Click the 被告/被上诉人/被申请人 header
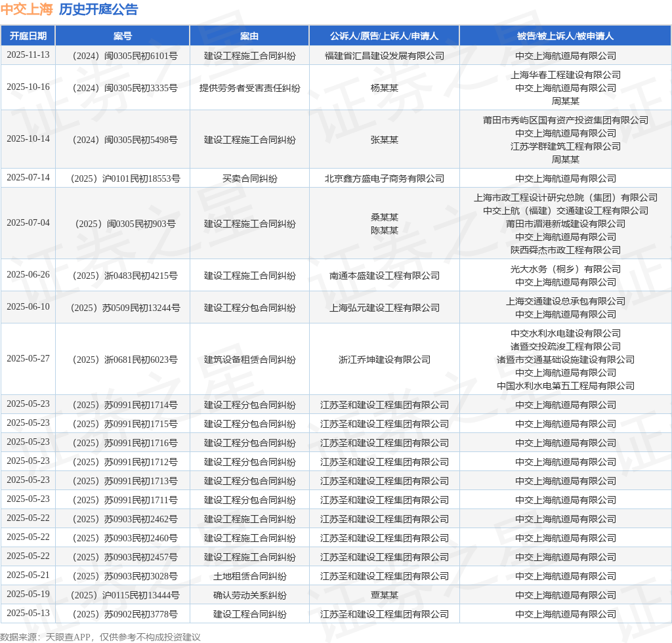This screenshot has width=672, height=643. [x=565, y=36]
